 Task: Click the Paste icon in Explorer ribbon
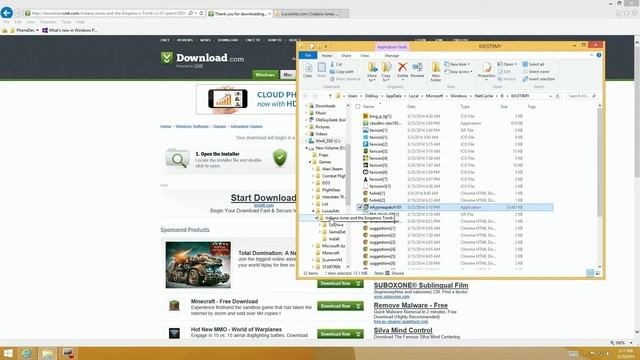coord(322,68)
